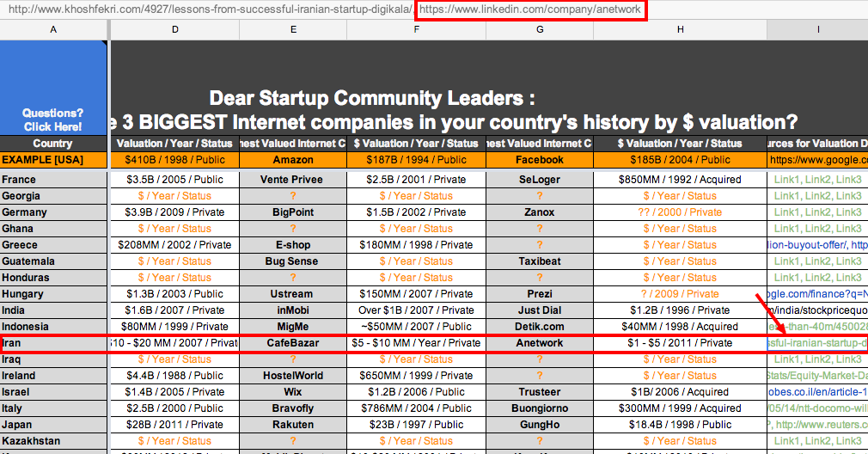Image resolution: width=868 pixels, height=454 pixels.
Task: Select the 'GungHo' cell
Action: coord(540,425)
